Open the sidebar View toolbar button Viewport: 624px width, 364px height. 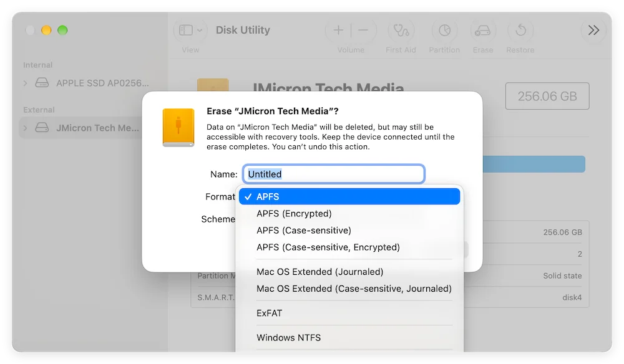pos(186,30)
